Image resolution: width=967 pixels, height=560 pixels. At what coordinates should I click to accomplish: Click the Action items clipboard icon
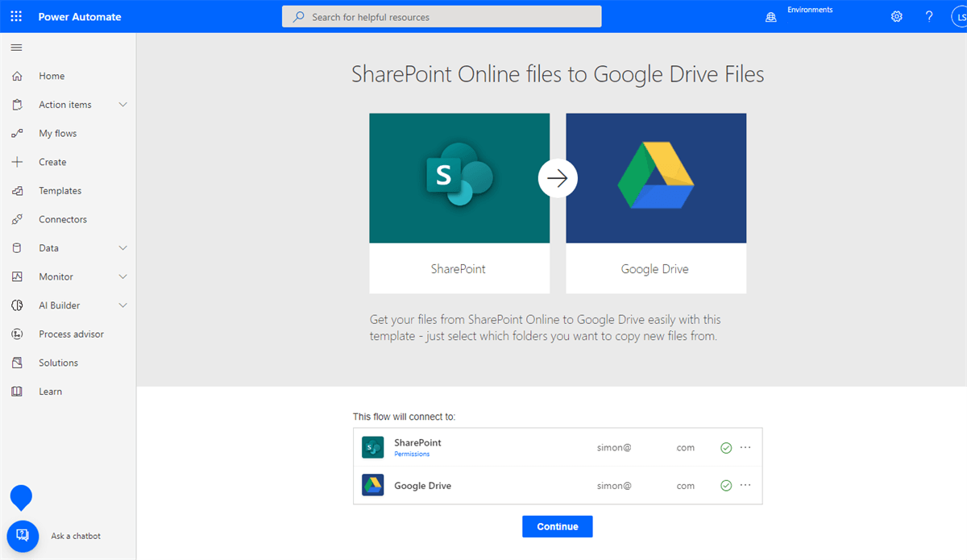click(17, 105)
